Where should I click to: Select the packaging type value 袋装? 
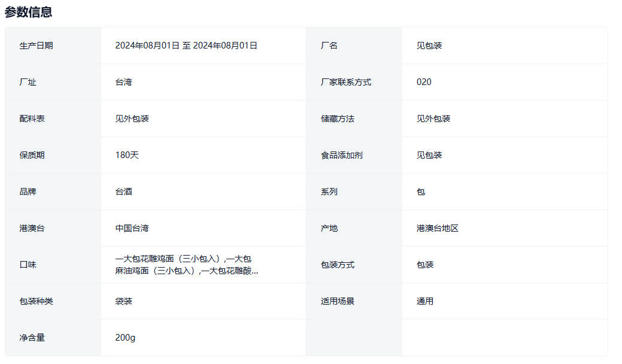click(x=123, y=301)
